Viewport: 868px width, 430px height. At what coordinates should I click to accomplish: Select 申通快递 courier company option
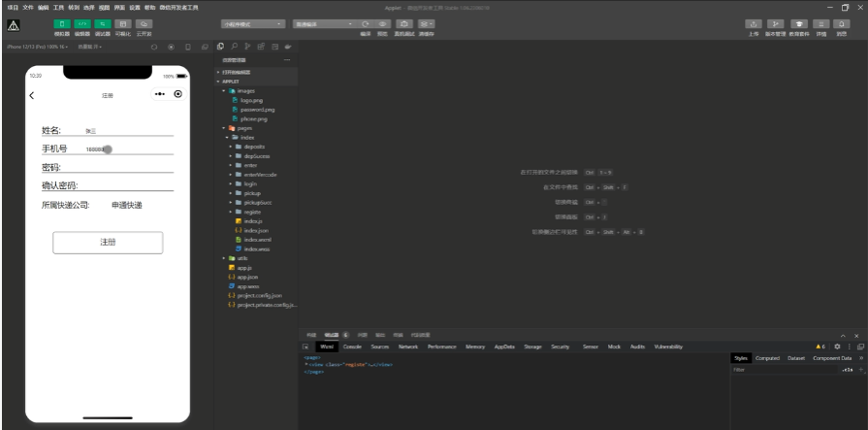pyautogui.click(x=127, y=205)
